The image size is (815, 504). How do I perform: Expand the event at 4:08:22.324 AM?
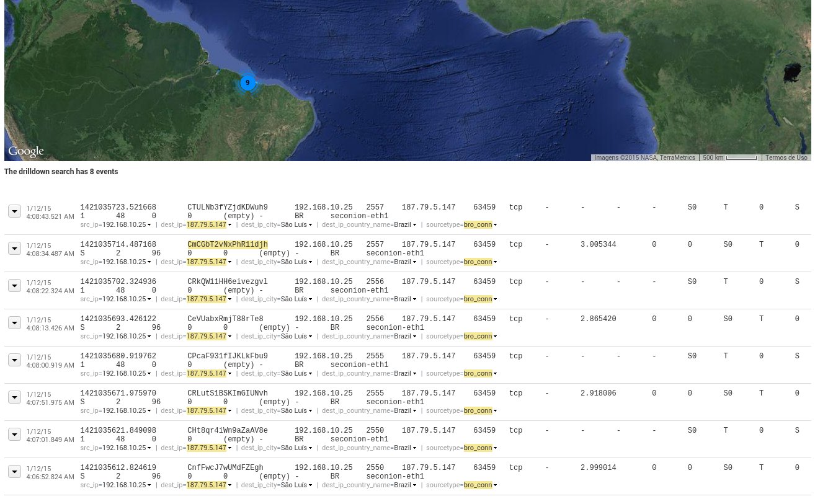tap(14, 286)
